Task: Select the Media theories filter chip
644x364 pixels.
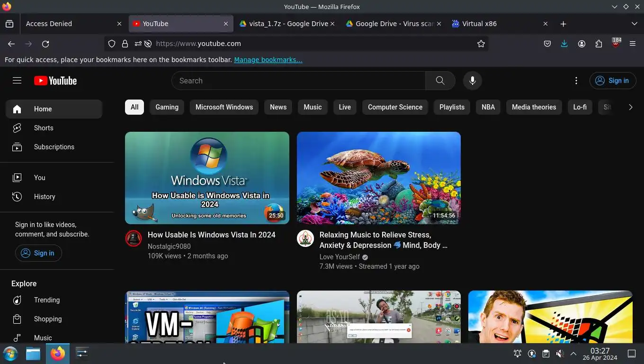Action: 534,107
